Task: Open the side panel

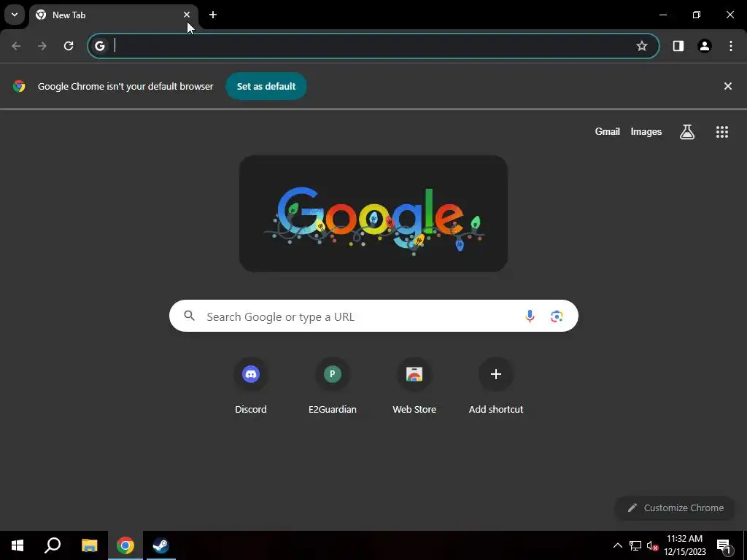Action: coord(678,46)
